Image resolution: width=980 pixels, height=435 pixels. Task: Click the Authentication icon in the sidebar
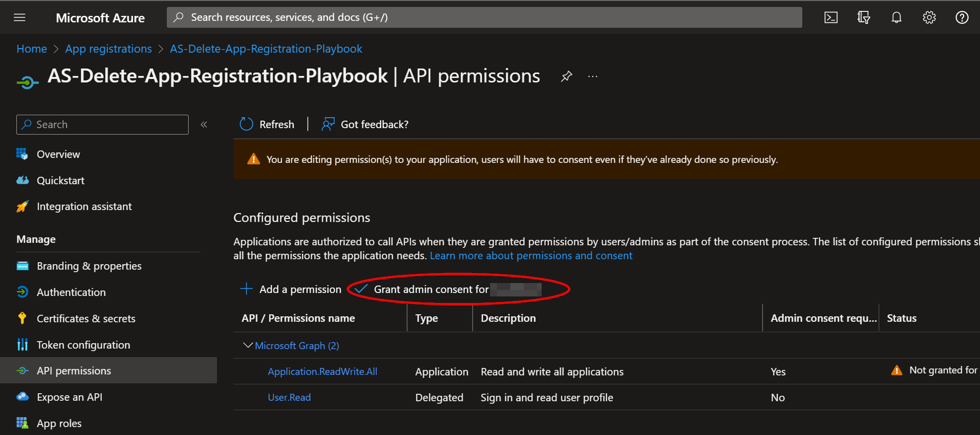[x=22, y=292]
